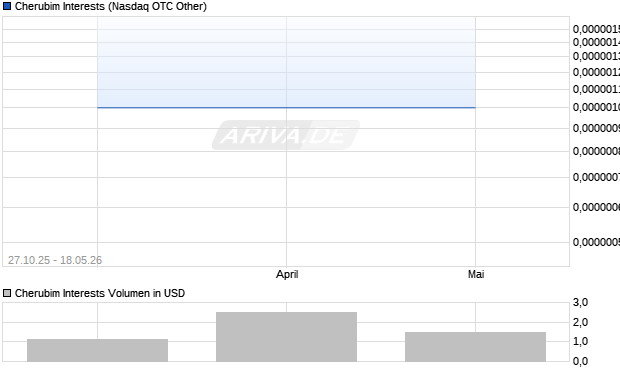Click the '1,0' volume axis value
Viewport: 620px width, 371px height.
click(580, 341)
